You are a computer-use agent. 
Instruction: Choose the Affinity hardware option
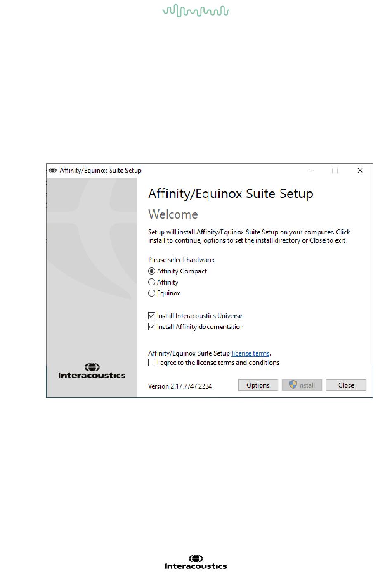click(x=151, y=282)
